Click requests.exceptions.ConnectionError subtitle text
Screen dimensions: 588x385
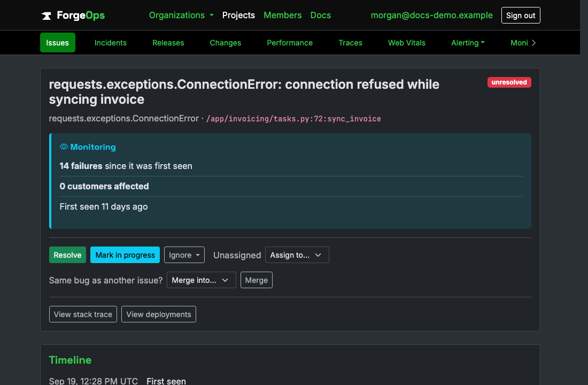click(124, 119)
